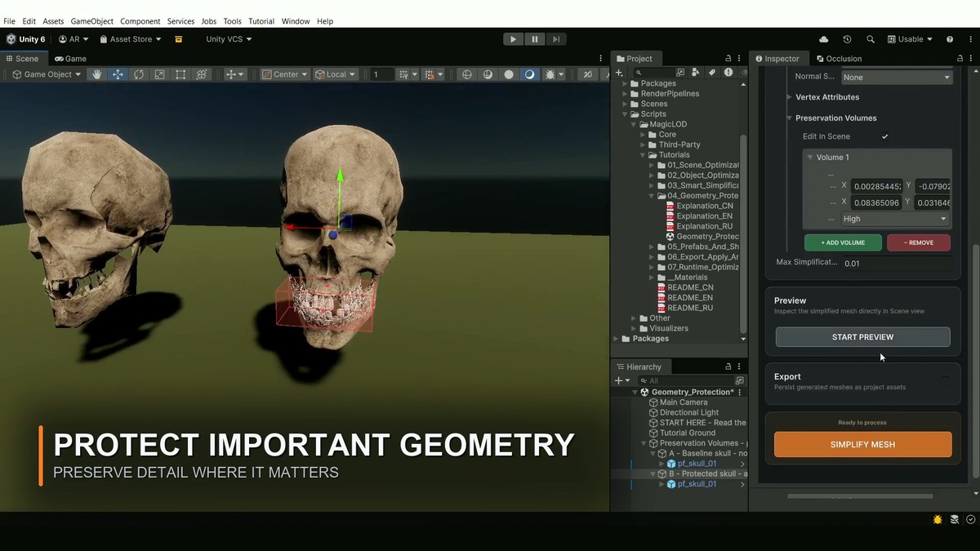The width and height of the screenshot is (980, 551).
Task: Open Scene view kebab options menu
Action: (602, 59)
